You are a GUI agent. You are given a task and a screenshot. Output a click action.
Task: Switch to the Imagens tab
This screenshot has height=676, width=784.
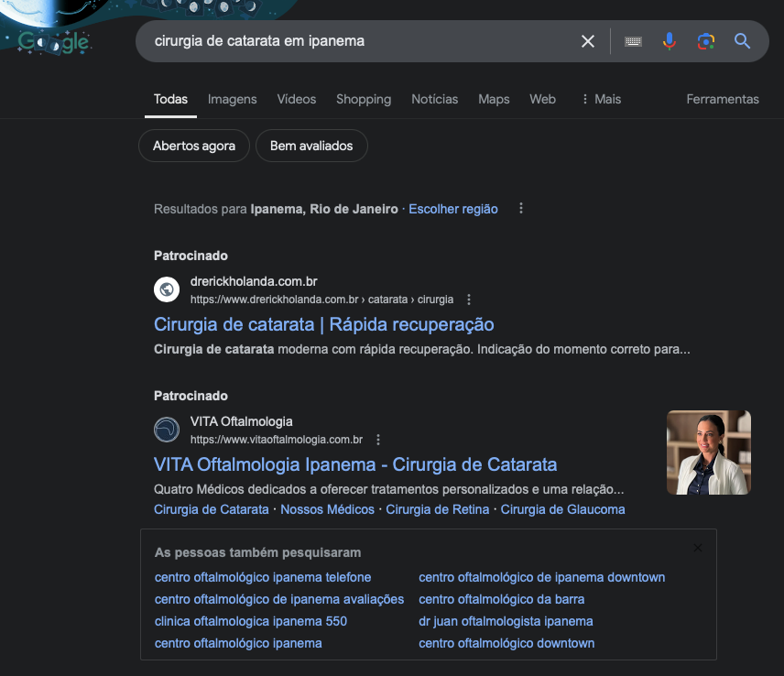(x=232, y=99)
